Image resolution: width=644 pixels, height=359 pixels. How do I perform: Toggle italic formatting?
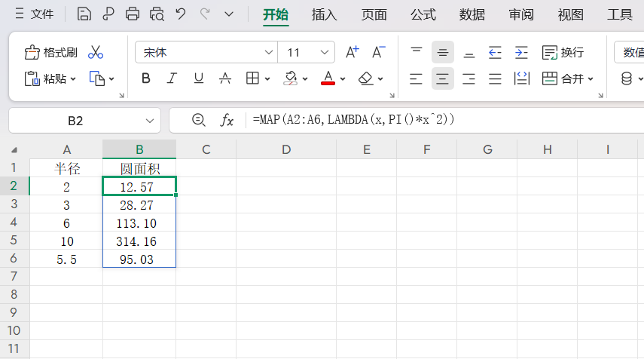172,78
